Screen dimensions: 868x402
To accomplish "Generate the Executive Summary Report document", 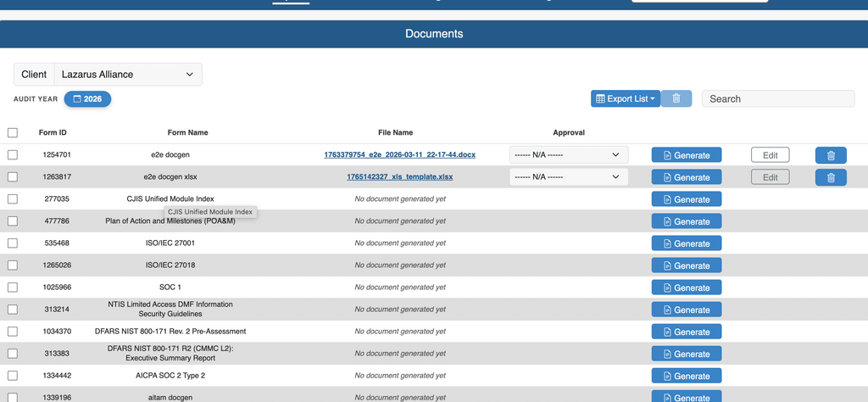I will (687, 354).
